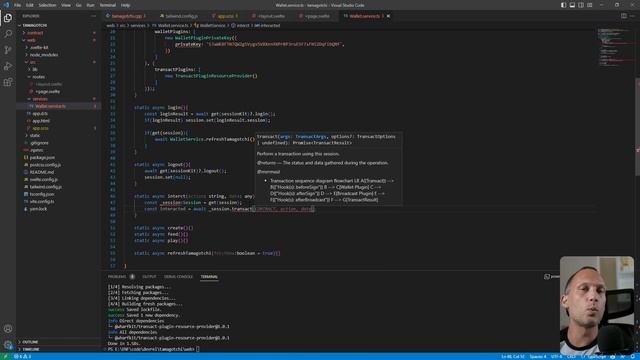Expand the TIMELINE section
Viewport: 640px width, 360px height.
[58, 349]
